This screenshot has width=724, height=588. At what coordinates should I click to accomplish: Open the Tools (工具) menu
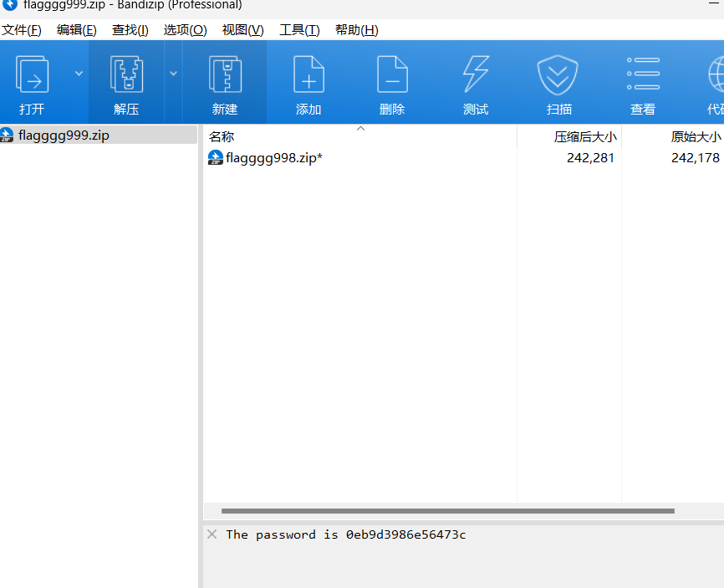click(x=299, y=30)
